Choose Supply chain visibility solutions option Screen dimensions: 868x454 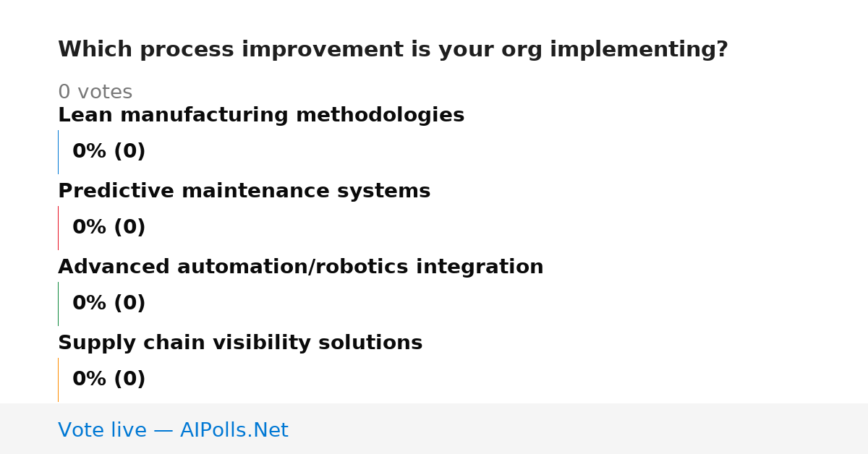240,343
